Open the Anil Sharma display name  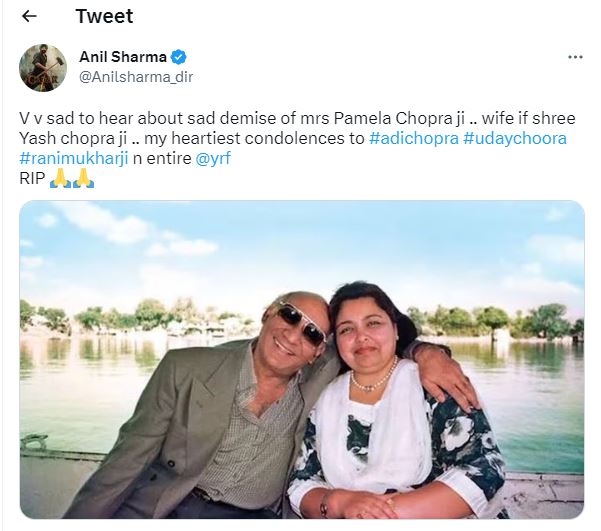pyautogui.click(x=122, y=56)
